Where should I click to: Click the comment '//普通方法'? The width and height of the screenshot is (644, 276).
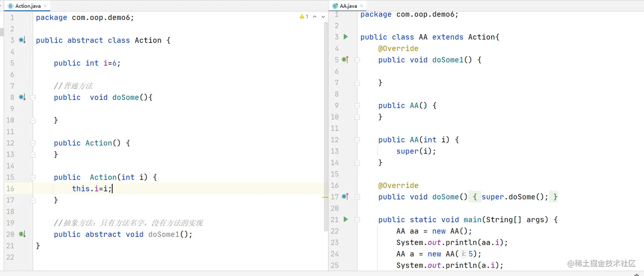73,86
